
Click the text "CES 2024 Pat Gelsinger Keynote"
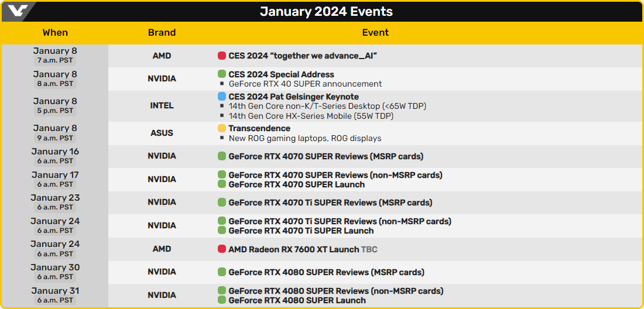pos(294,97)
